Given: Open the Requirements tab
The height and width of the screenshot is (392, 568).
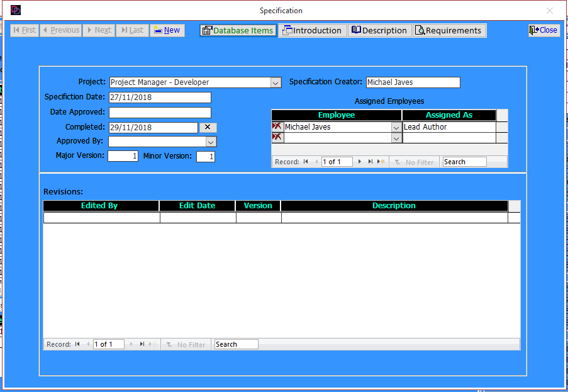Looking at the screenshot, I should coord(449,30).
